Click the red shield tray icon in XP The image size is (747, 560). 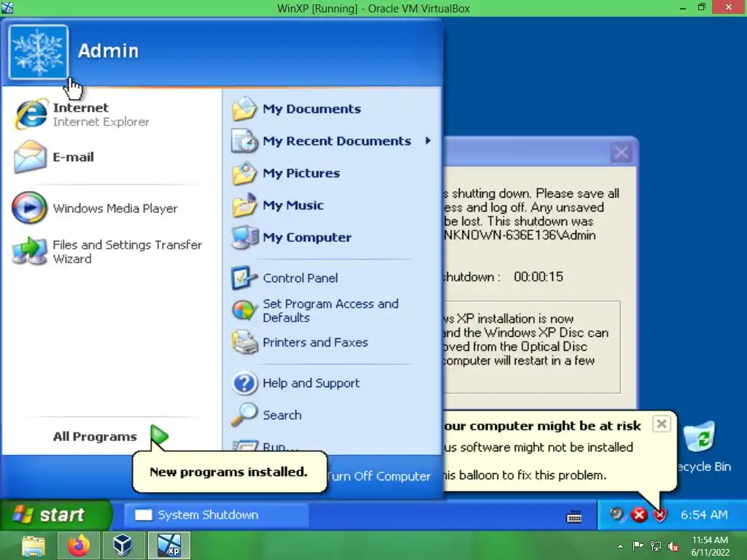point(659,516)
